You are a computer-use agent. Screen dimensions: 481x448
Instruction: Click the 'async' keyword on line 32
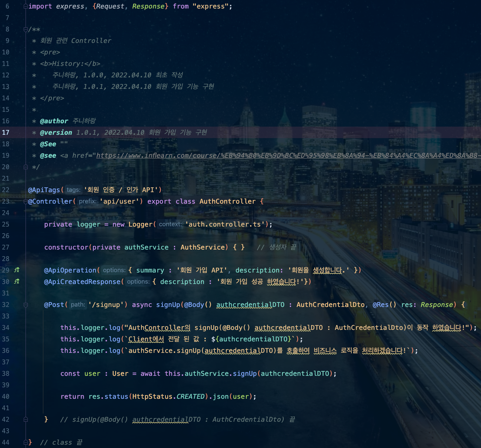[142, 305]
